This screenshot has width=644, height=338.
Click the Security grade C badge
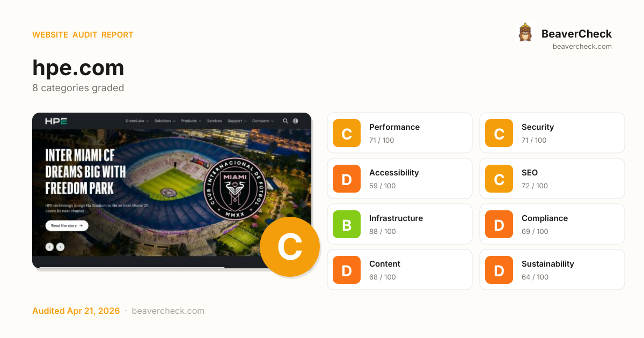tap(499, 133)
